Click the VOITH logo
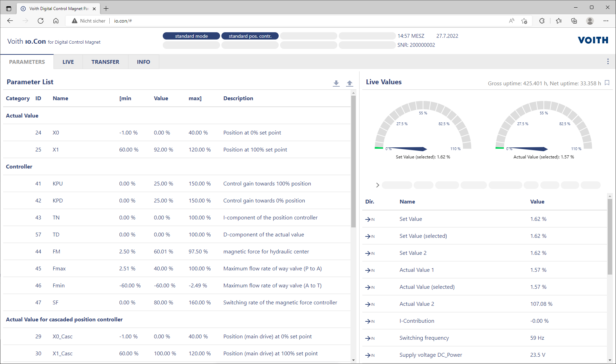Screen dimensions: 616x364 pos(593,40)
